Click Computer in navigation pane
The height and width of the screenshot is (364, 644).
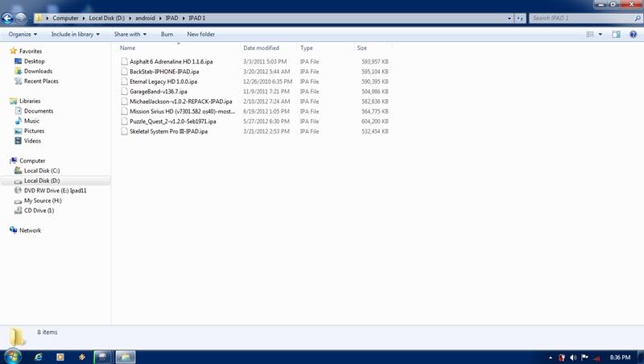(x=27, y=160)
